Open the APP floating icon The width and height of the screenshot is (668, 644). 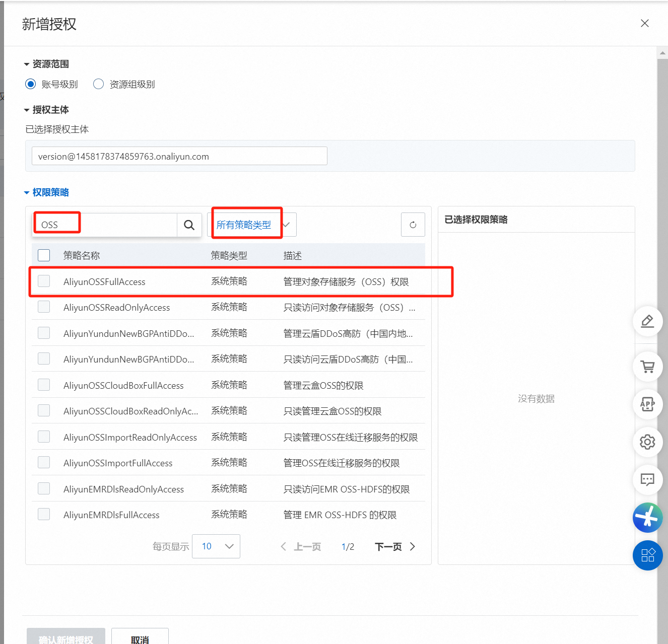click(x=647, y=404)
